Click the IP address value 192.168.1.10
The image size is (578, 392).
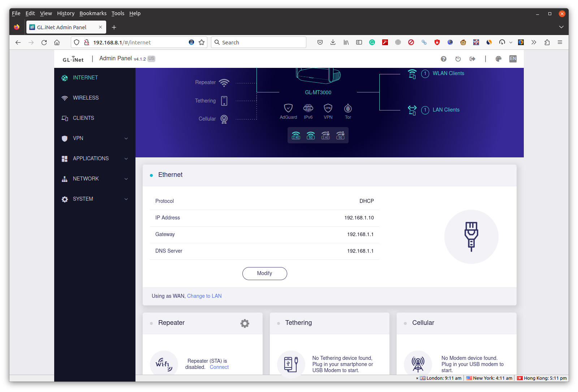(x=359, y=218)
